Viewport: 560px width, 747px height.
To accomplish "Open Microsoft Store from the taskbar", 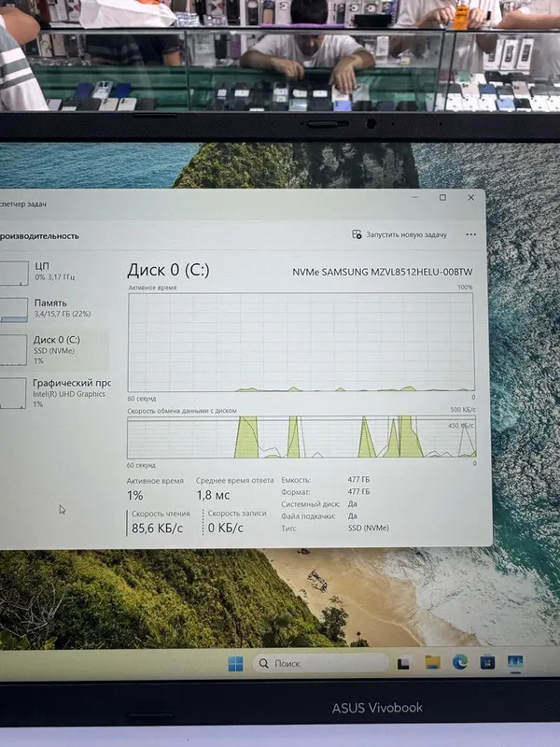I will (x=487, y=662).
